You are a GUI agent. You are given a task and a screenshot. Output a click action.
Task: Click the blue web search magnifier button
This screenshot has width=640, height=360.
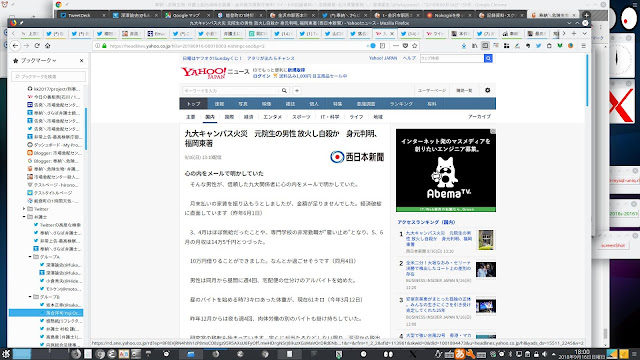click(x=488, y=58)
